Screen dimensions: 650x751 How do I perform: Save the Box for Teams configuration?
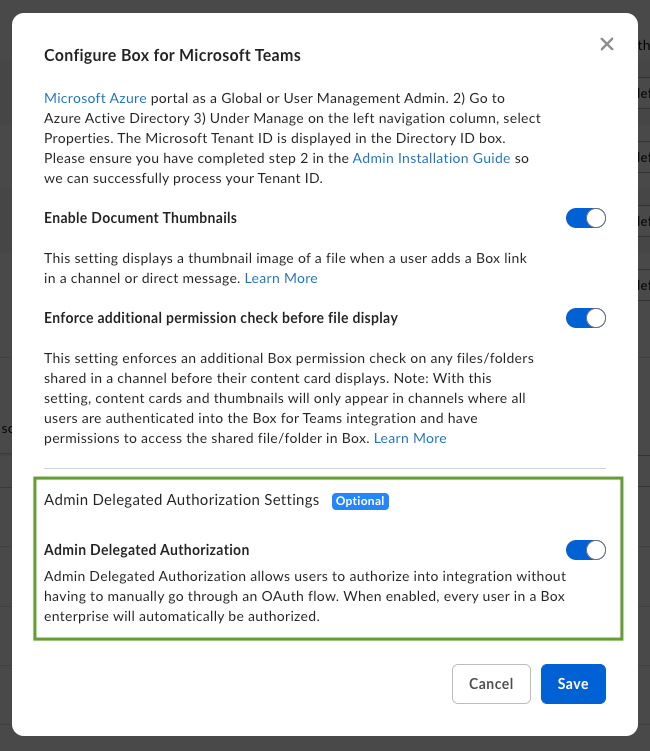point(573,684)
